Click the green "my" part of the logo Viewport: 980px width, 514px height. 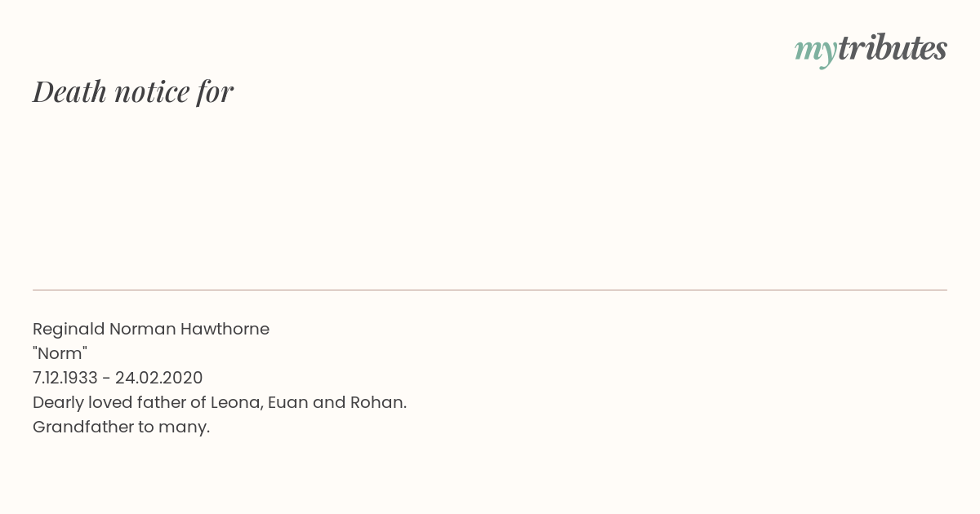(815, 50)
